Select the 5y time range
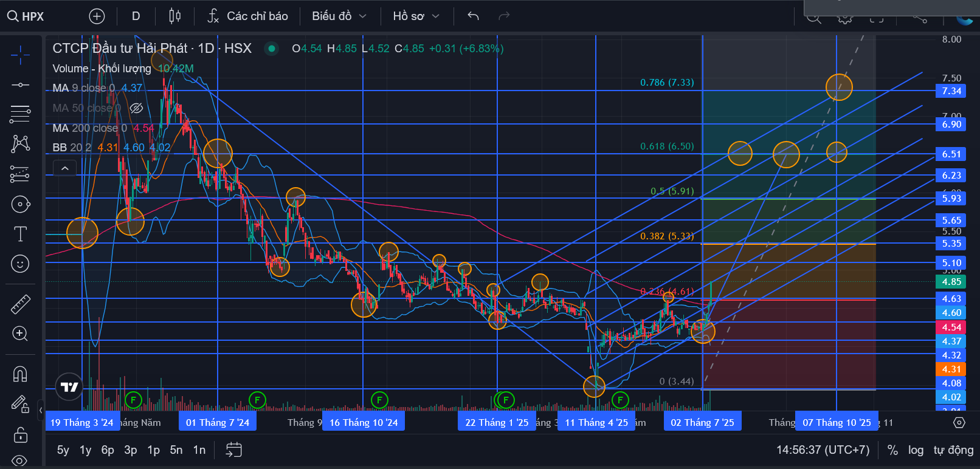 coord(63,450)
